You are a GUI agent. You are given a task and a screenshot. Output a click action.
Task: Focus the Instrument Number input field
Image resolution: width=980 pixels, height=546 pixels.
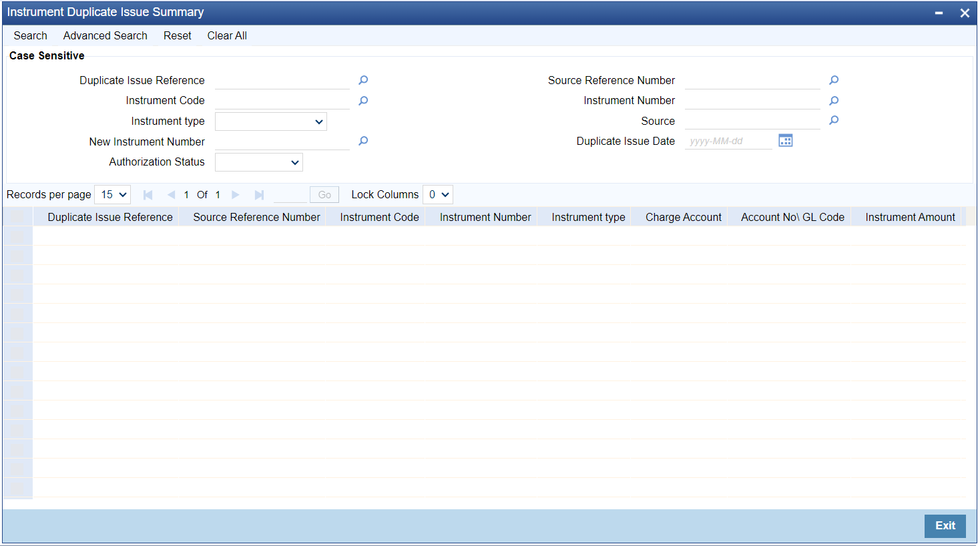click(x=752, y=101)
